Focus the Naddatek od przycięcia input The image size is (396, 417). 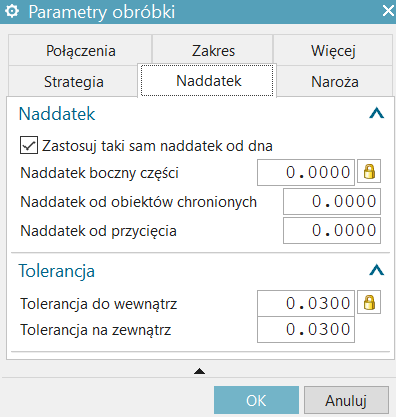[332, 230]
